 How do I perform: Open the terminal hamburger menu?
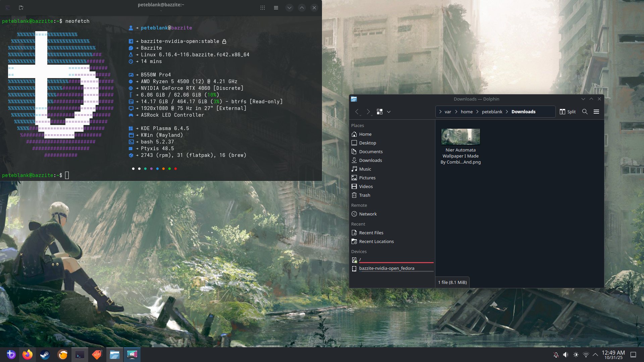click(276, 7)
